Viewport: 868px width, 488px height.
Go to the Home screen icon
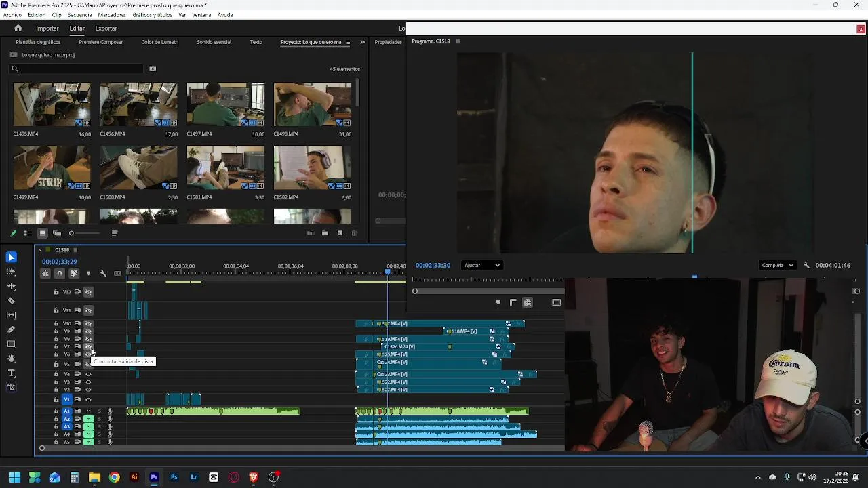point(18,28)
